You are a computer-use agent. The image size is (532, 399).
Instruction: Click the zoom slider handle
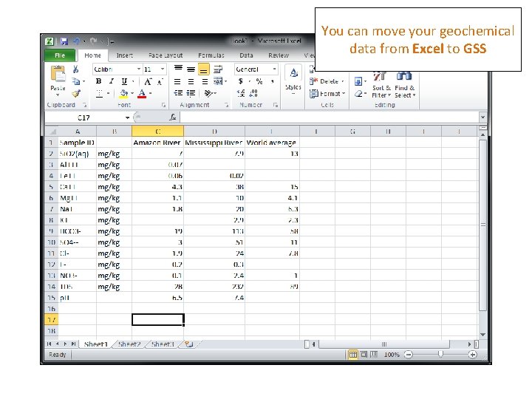click(x=440, y=355)
